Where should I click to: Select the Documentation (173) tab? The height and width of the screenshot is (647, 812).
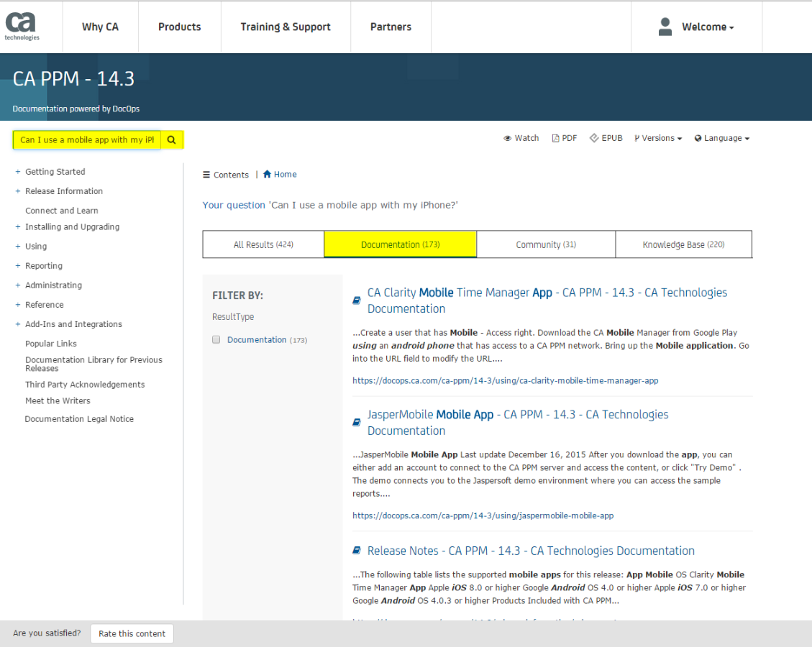point(401,244)
